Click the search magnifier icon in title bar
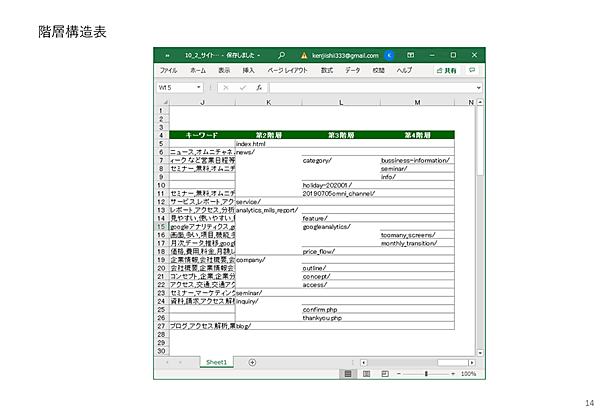The height and width of the screenshot is (415, 600). 283,55
